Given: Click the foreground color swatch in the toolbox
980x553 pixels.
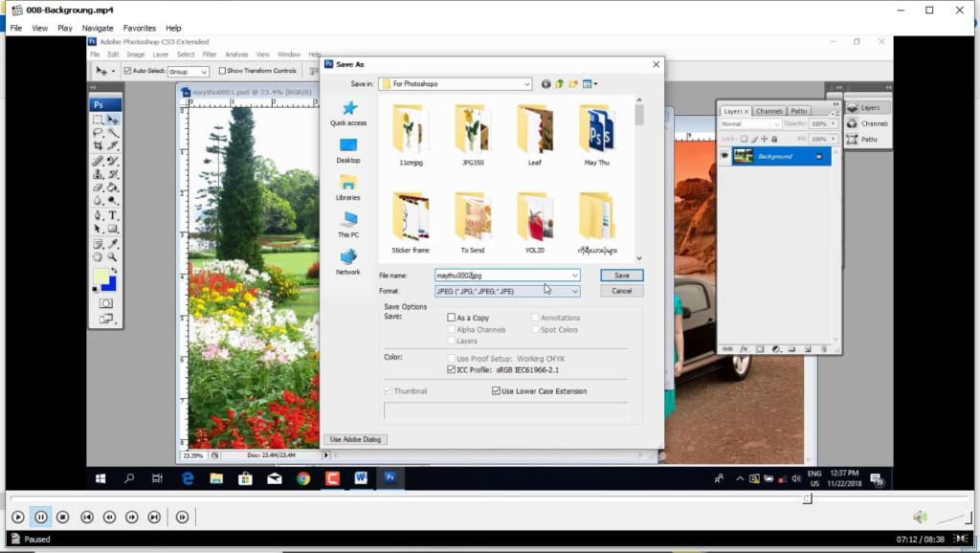Looking at the screenshot, I should coord(100,276).
